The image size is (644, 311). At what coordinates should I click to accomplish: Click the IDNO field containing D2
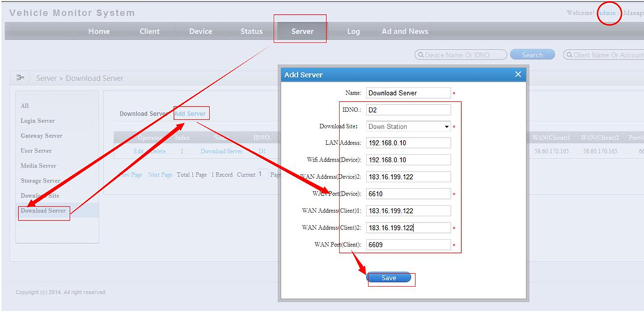tap(408, 109)
